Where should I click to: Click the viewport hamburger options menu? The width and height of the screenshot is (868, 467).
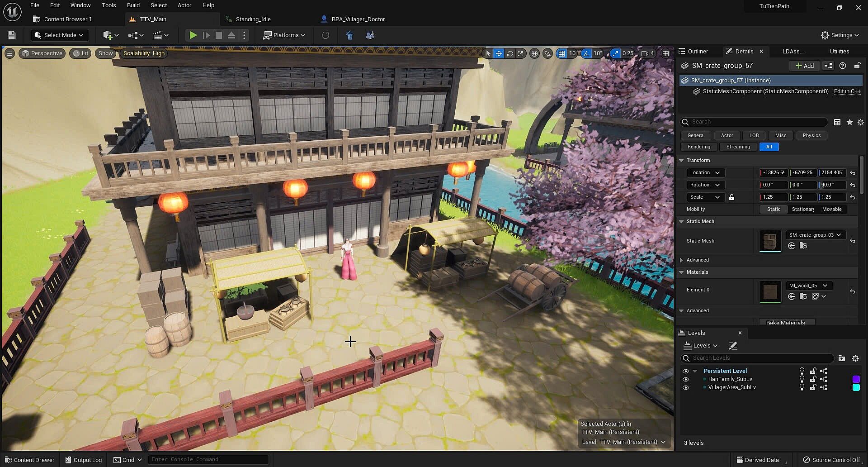[x=9, y=53]
